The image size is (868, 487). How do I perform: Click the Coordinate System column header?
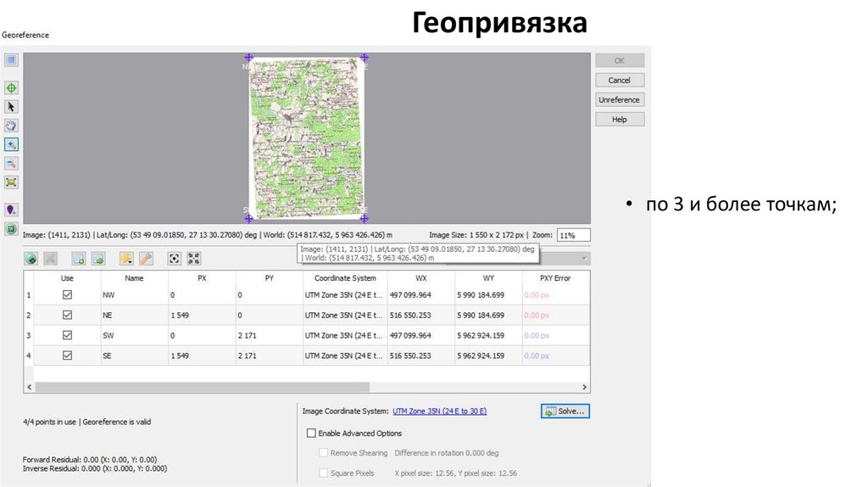pyautogui.click(x=345, y=278)
